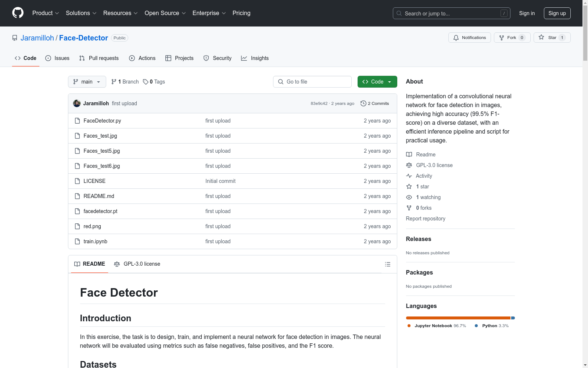
Task: Click the file icon next to red.png
Action: click(x=77, y=226)
